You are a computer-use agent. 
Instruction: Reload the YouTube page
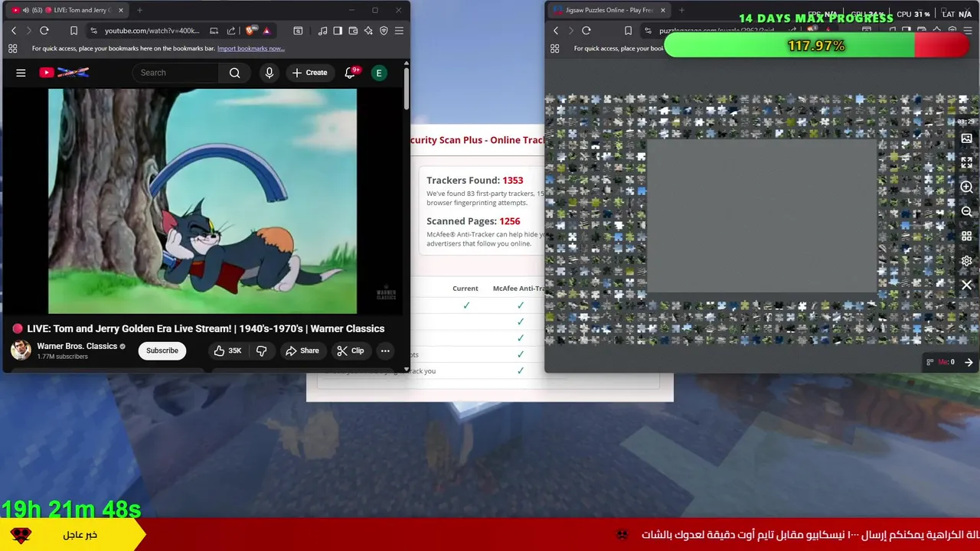coord(44,31)
